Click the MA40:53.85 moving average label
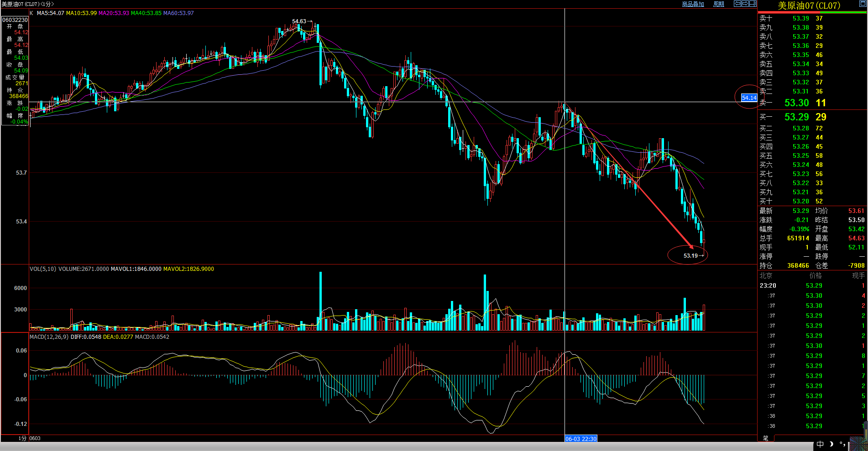This screenshot has height=451, width=868. point(146,13)
